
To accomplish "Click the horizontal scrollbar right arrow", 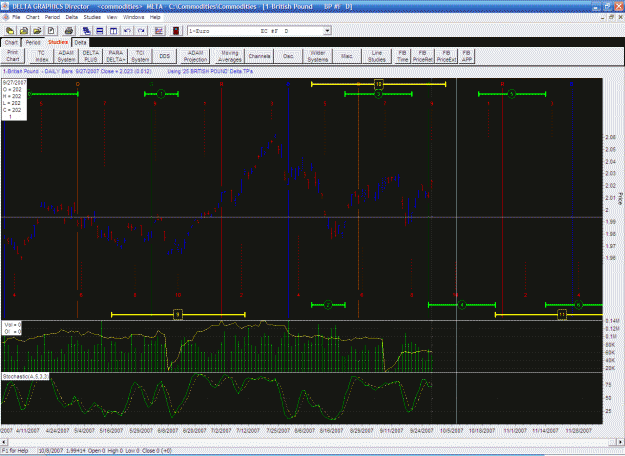I will click(x=621, y=442).
